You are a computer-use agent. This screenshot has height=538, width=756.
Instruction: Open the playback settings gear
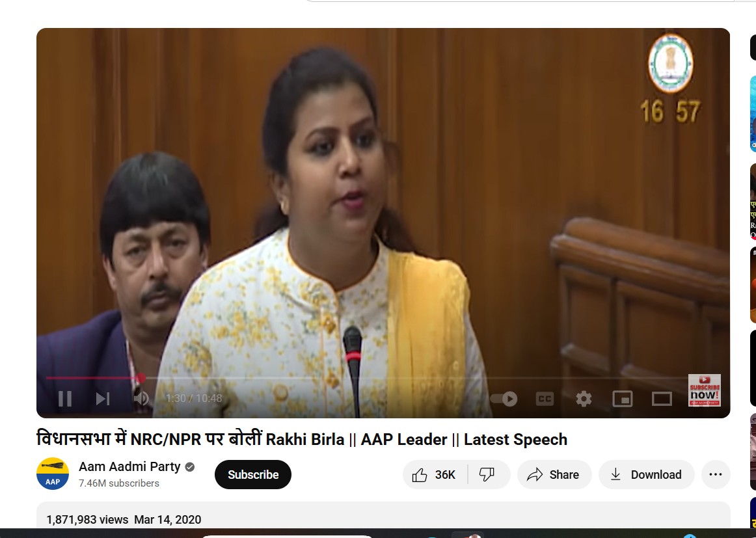(584, 398)
